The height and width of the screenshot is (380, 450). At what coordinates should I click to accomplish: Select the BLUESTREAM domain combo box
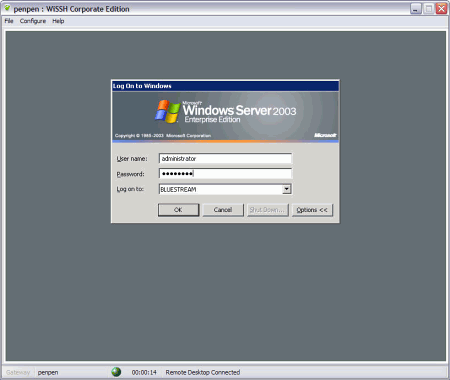click(x=225, y=189)
